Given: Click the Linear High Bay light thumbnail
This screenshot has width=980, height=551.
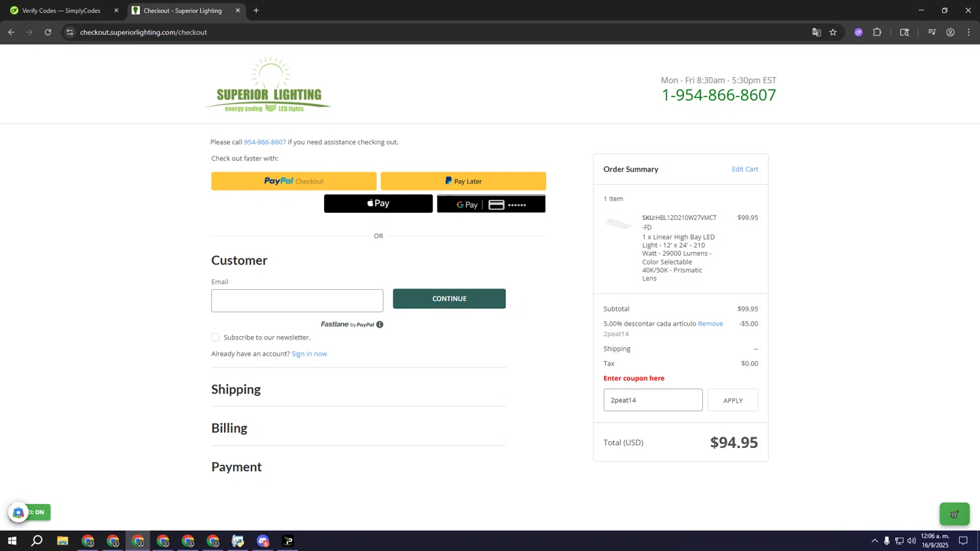Looking at the screenshot, I should 617,224.
